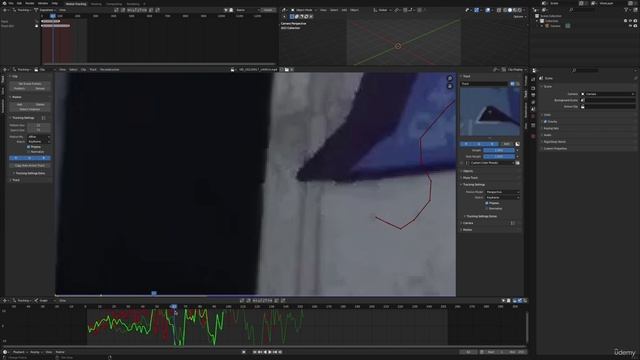Toggle Normalize checkbox in right sidebar
640x360 pixels.
coord(487,208)
